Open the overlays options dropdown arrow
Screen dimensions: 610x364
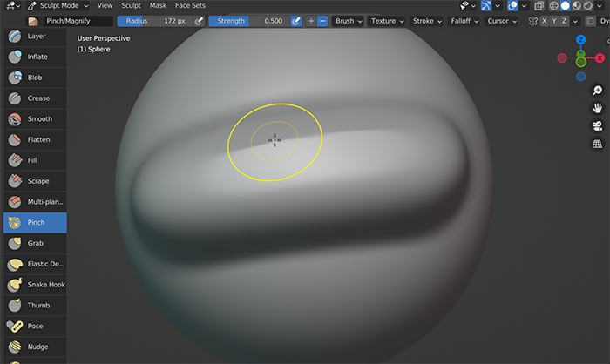click(524, 5)
